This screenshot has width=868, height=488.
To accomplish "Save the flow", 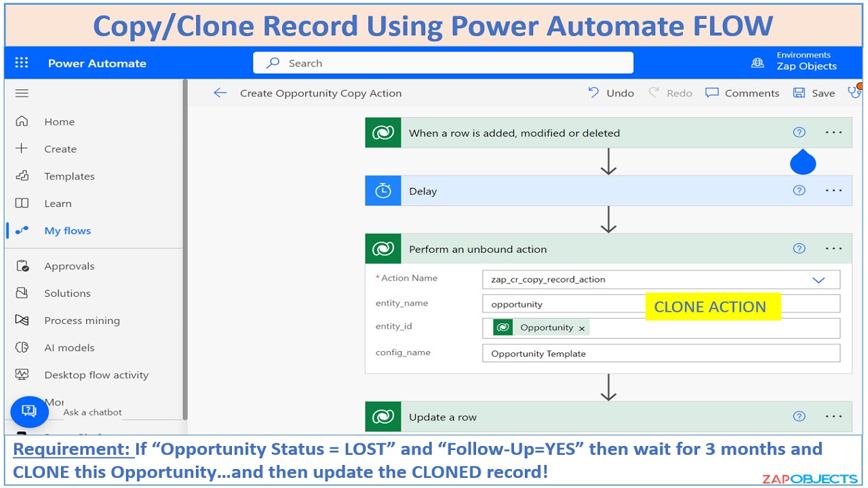I will tap(814, 93).
